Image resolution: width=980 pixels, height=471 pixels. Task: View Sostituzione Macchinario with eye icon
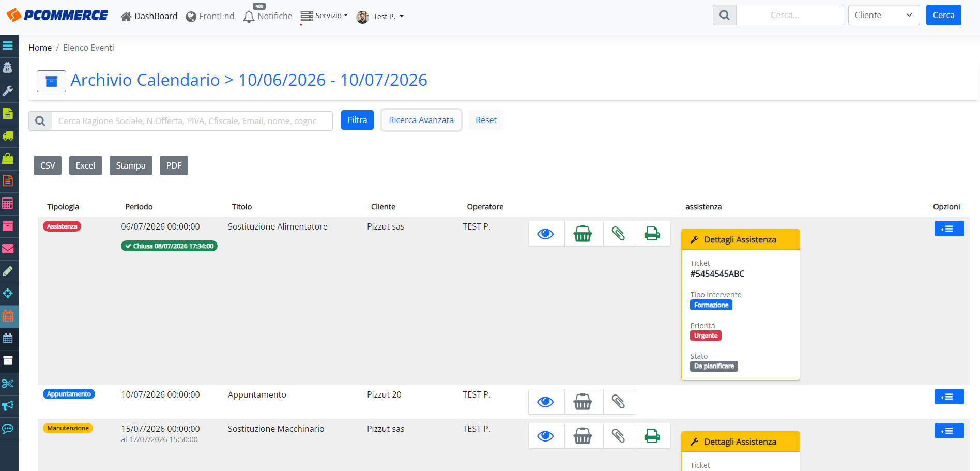546,436
